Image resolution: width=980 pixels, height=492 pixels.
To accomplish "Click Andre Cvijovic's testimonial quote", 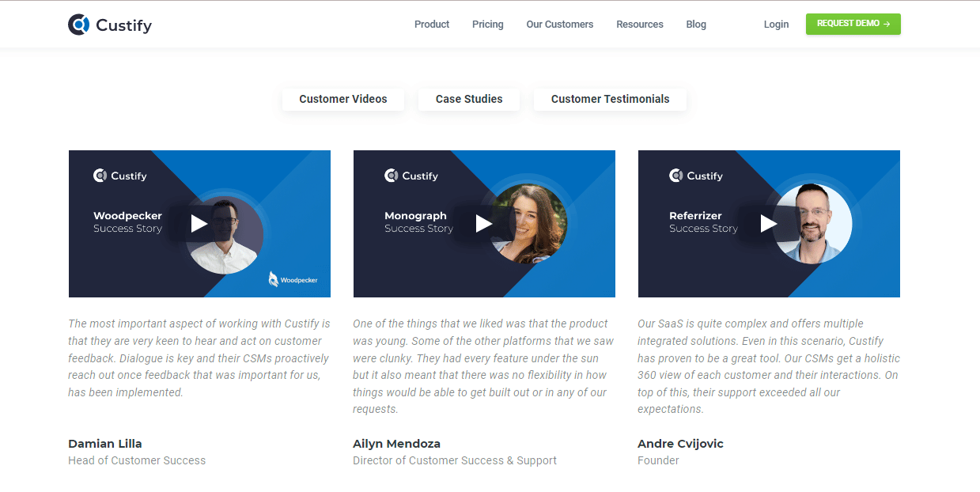I will click(769, 366).
